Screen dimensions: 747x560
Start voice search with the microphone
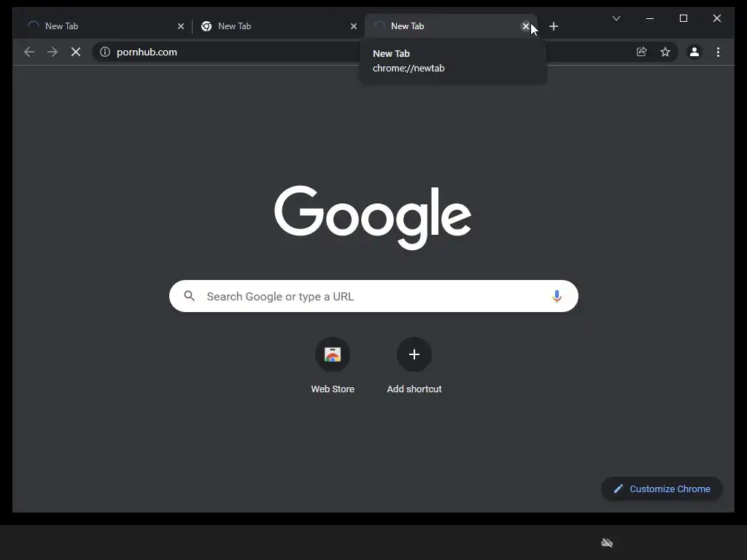pos(557,296)
